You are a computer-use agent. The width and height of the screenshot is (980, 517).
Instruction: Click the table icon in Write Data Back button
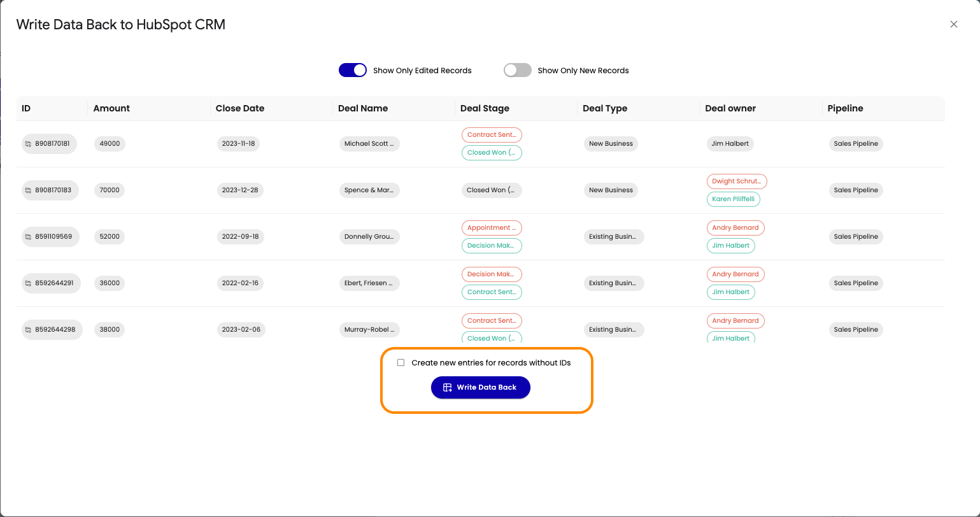click(447, 387)
